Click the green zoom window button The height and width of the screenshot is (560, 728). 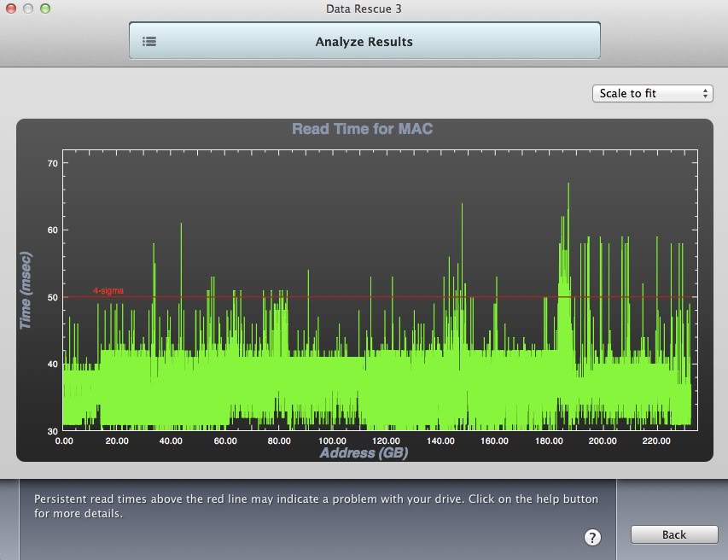[x=45, y=9]
